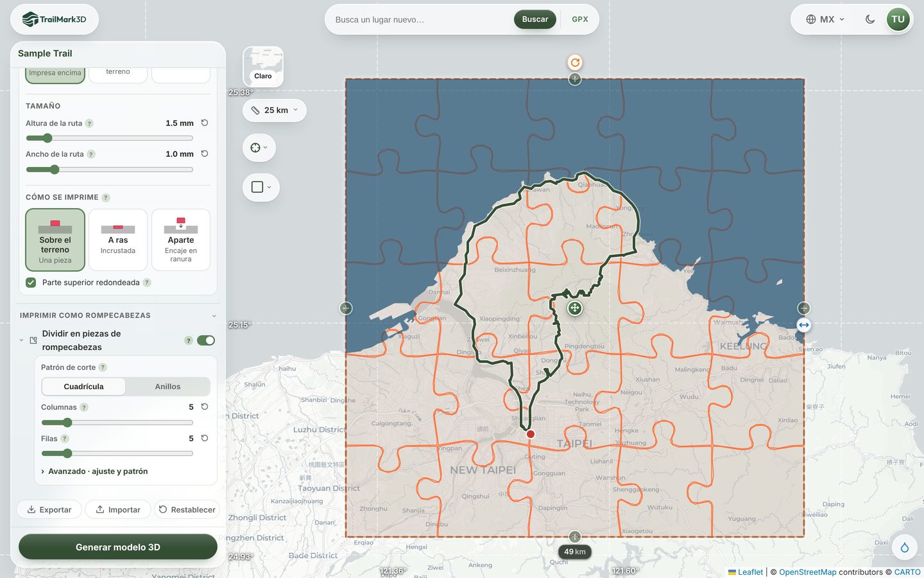Select A ras Incrustada print mode
The width and height of the screenshot is (924, 578).
point(118,240)
